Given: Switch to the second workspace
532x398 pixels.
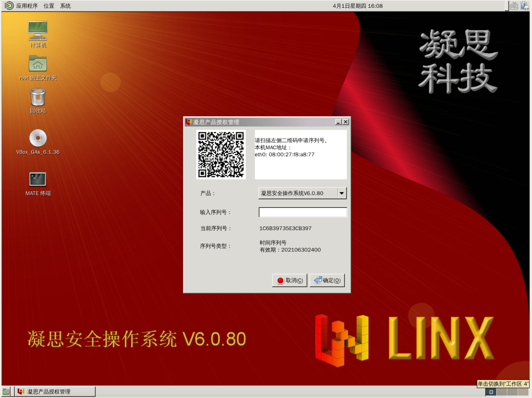Looking at the screenshot, I should coord(502,392).
